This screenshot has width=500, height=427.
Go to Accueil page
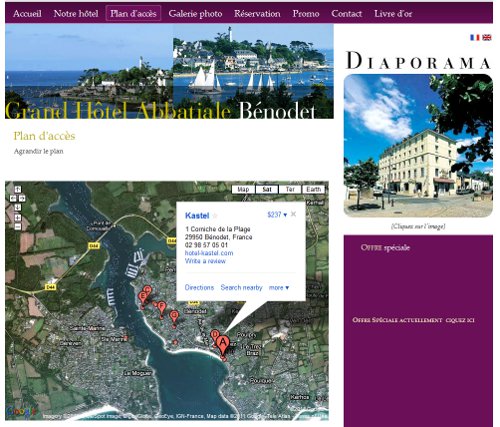pos(27,14)
